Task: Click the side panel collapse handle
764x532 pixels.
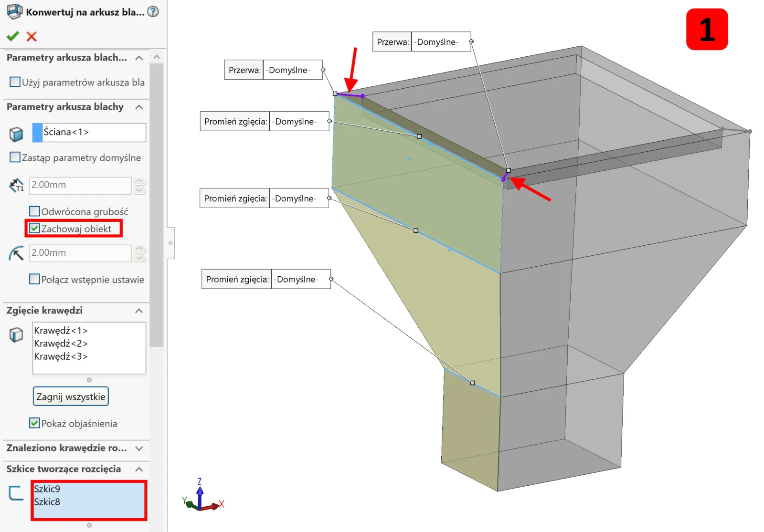Action: tap(170, 243)
